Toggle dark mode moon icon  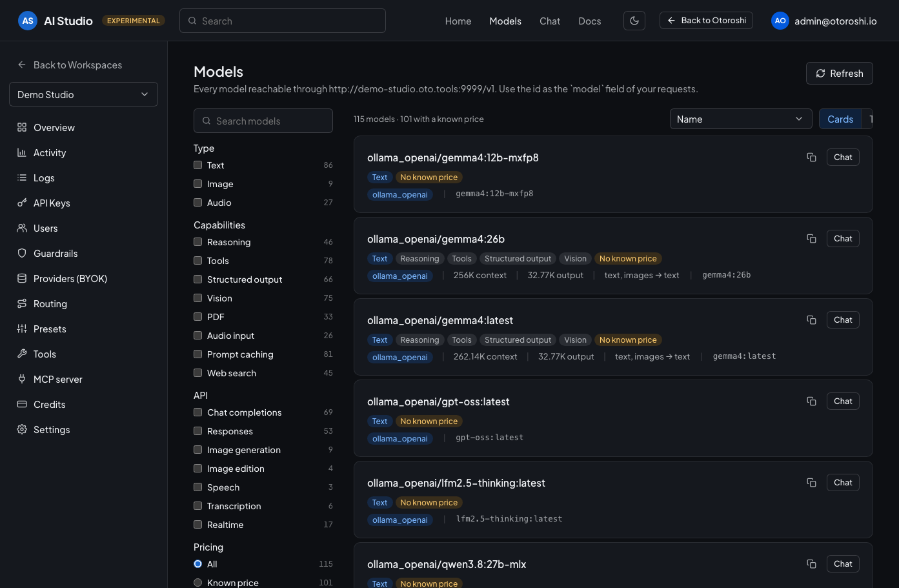click(634, 21)
